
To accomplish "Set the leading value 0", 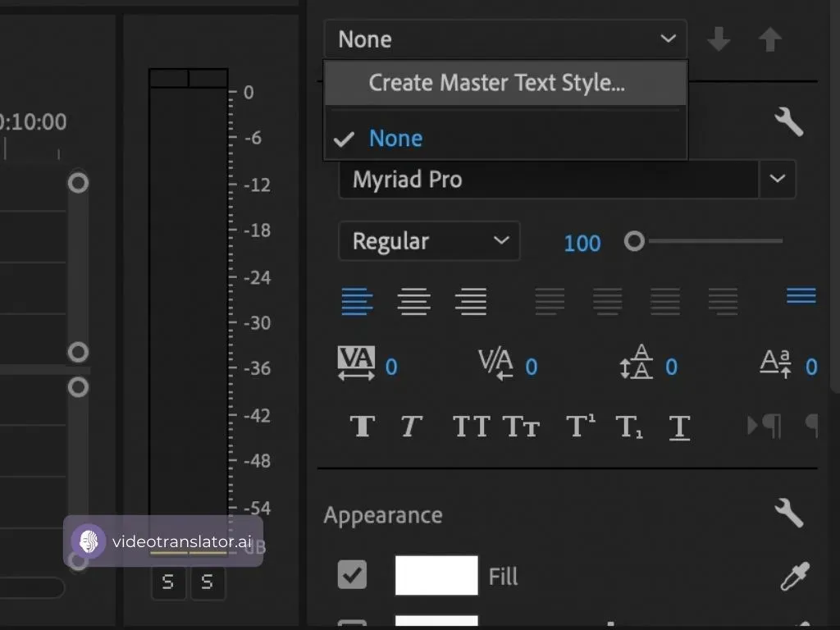I will click(x=671, y=367).
